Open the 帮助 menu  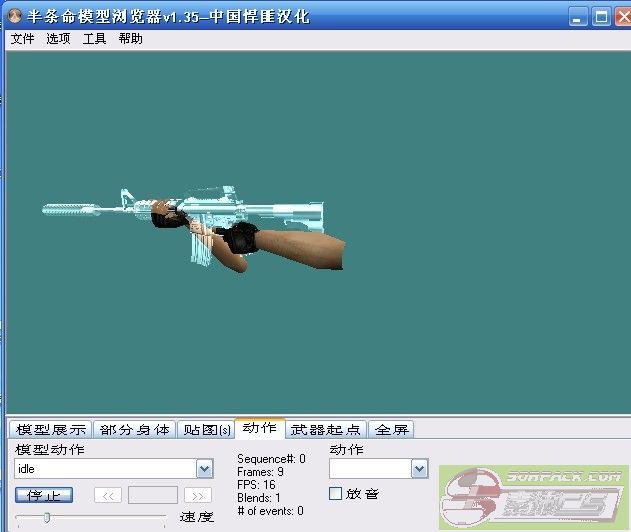point(130,39)
